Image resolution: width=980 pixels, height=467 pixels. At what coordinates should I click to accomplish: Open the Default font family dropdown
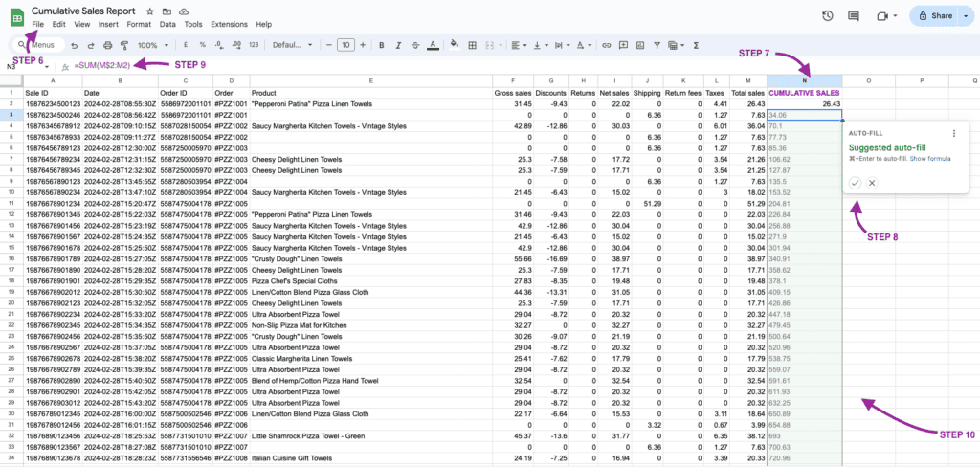coord(293,45)
